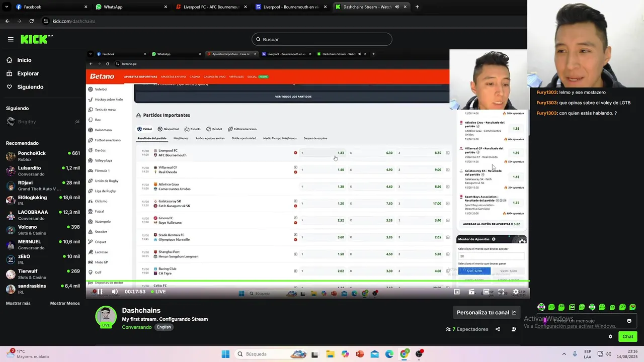This screenshot has width=644, height=362.
Task: Open Volcano Slots & Casino channel
Action: click(43, 230)
